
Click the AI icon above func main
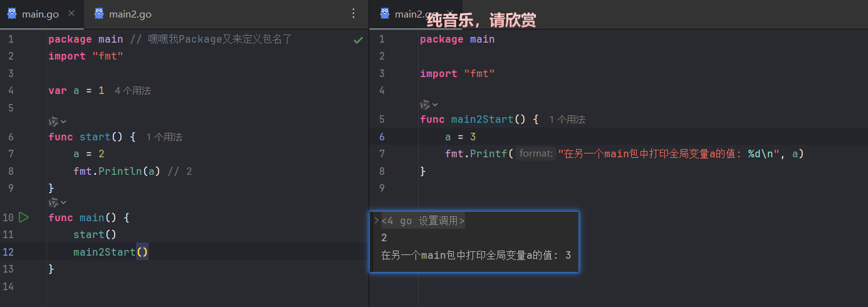[53, 202]
